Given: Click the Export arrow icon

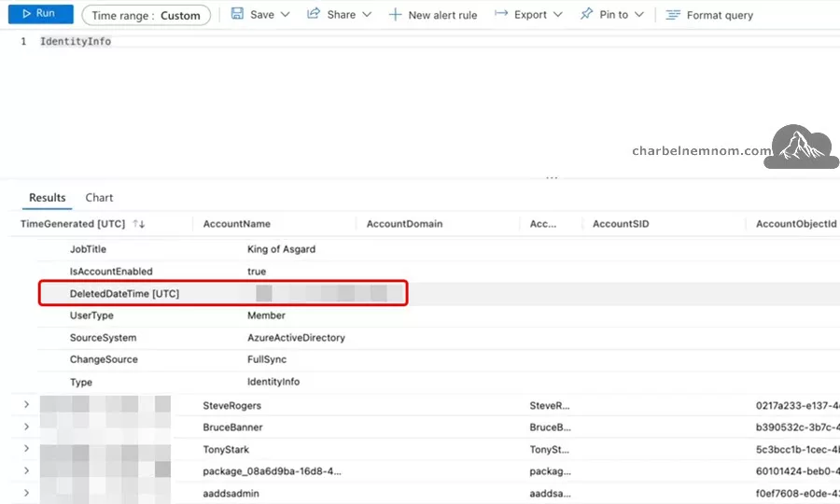Looking at the screenshot, I should [501, 13].
